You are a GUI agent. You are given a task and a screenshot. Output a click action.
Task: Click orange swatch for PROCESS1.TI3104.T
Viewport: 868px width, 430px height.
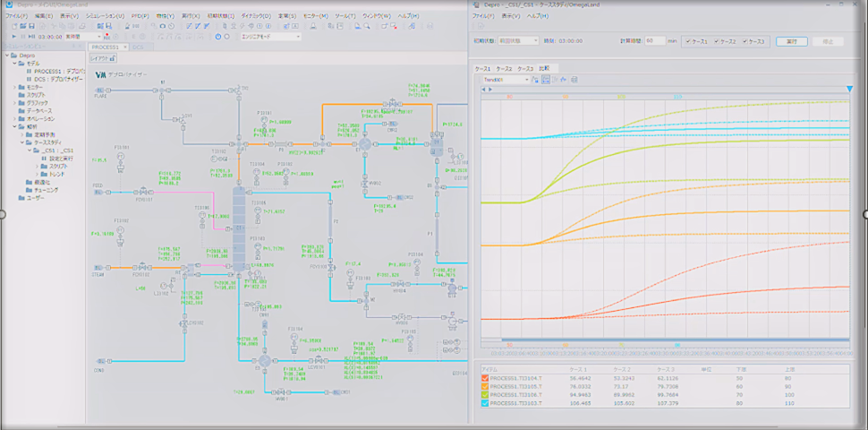pos(485,379)
